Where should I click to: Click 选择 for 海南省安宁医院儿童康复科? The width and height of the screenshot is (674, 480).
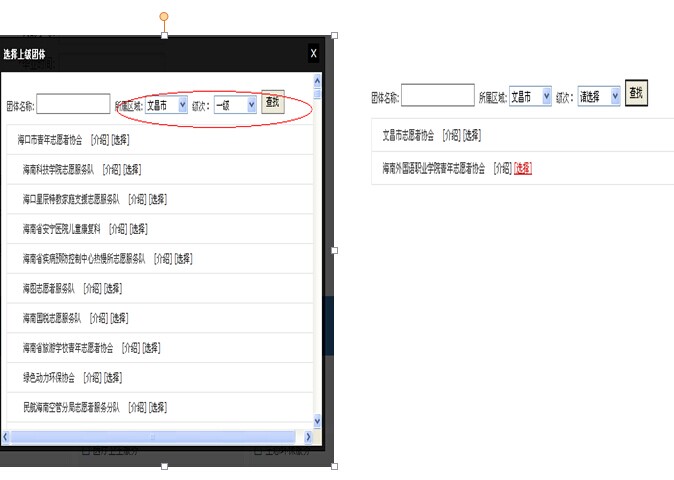coord(137,229)
